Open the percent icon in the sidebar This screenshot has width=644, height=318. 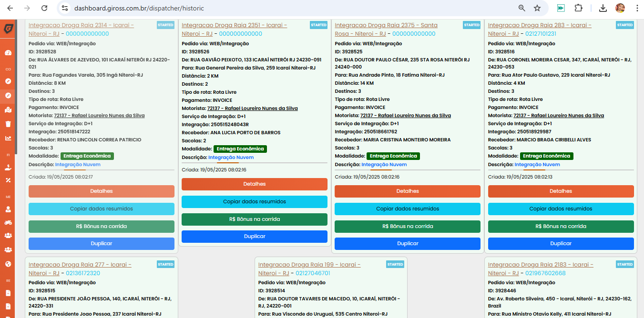(8, 180)
